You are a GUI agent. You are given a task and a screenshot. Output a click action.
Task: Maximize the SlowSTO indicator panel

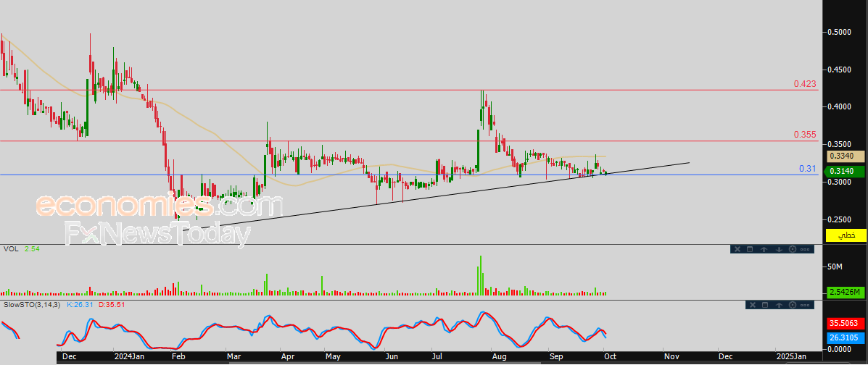764,306
